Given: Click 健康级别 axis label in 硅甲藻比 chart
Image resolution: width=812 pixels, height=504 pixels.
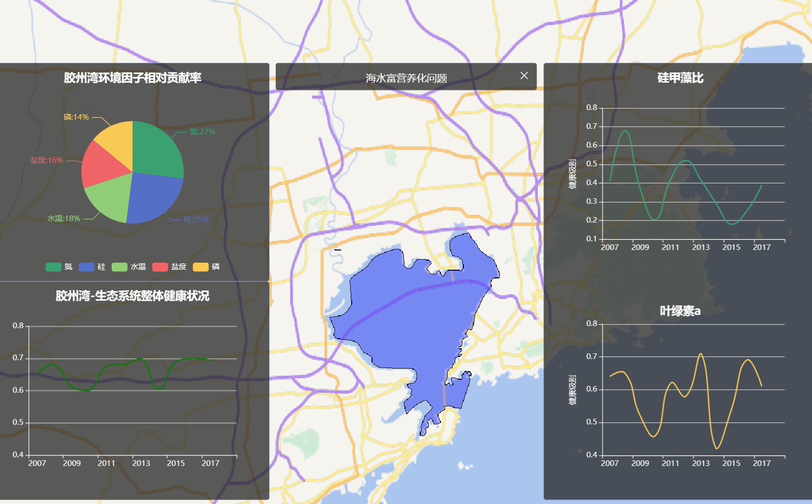Looking at the screenshot, I should click(572, 174).
